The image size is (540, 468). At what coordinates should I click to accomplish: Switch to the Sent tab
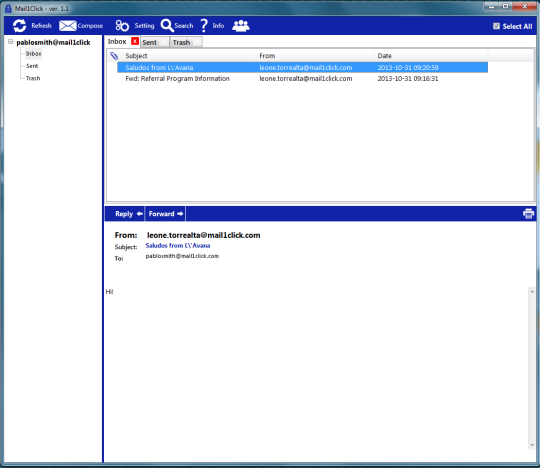(149, 42)
